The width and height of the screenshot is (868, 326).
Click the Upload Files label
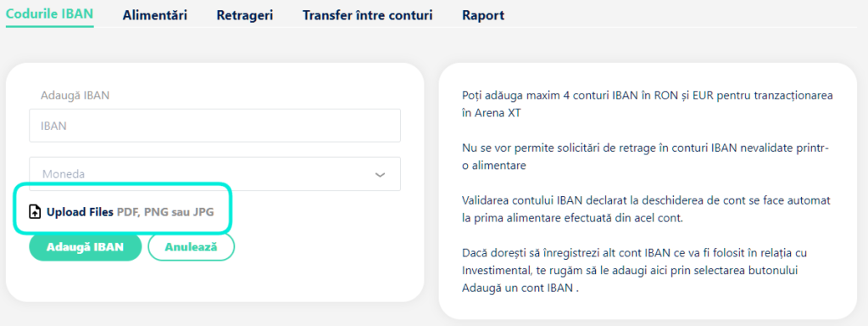click(81, 211)
